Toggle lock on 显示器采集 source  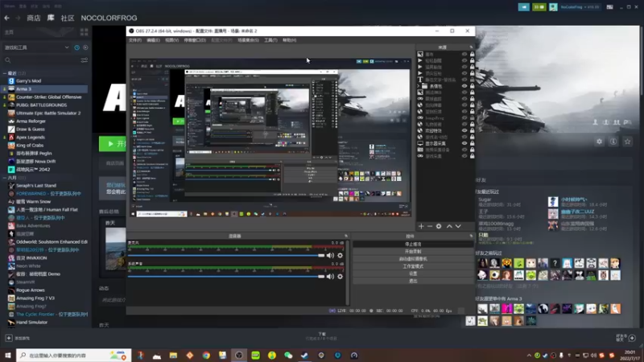coord(472,143)
